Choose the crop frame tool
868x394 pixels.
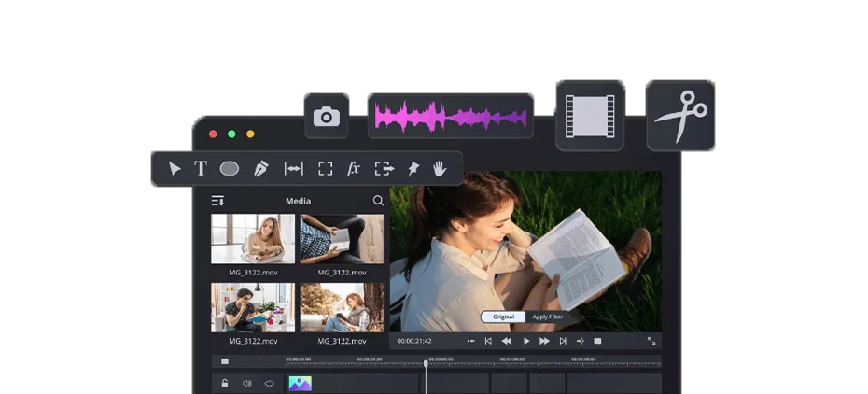(x=326, y=169)
